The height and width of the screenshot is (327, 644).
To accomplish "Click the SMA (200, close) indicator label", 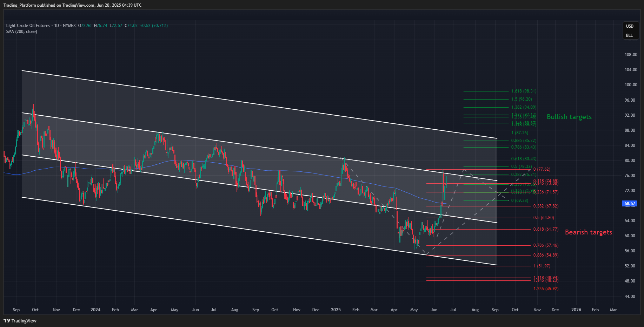I will tap(21, 32).
